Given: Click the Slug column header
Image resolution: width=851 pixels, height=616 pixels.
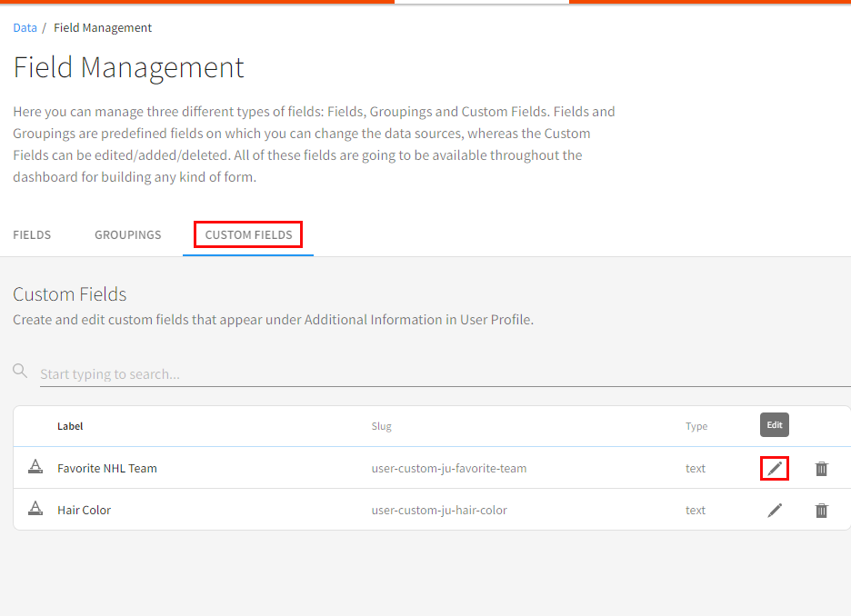Looking at the screenshot, I should pyautogui.click(x=381, y=426).
